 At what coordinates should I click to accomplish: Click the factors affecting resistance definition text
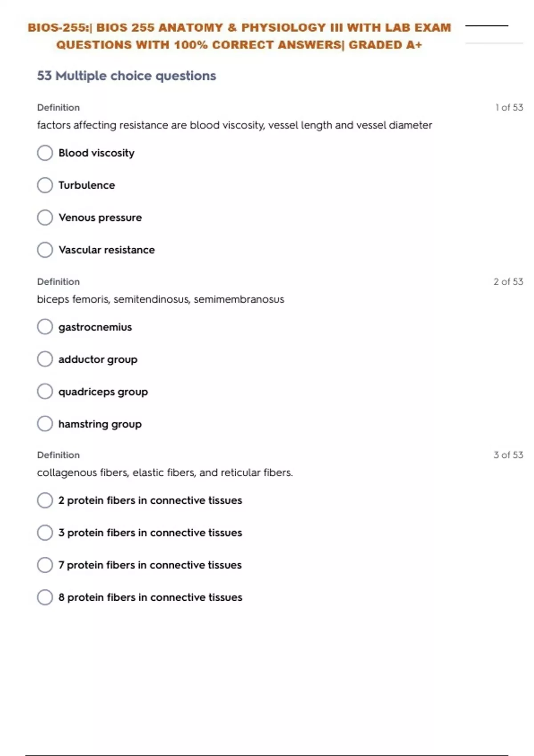[234, 125]
